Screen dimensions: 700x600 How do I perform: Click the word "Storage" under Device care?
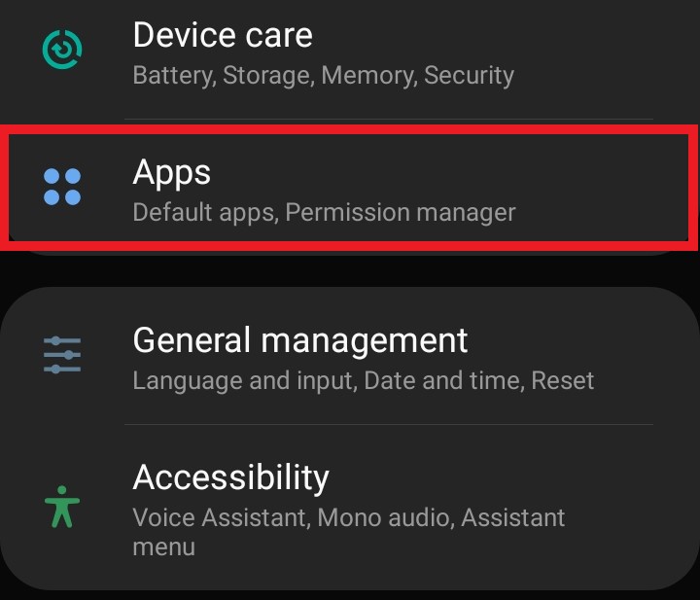coord(266,75)
